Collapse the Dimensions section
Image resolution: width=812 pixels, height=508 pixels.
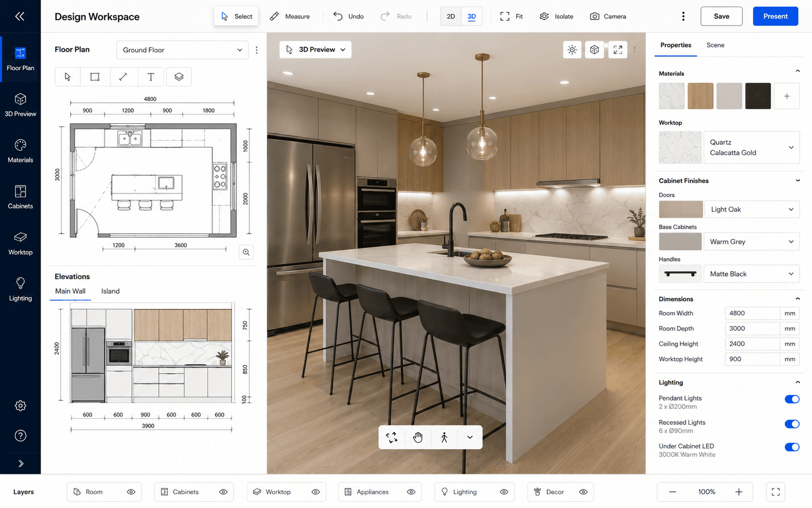[797, 299]
